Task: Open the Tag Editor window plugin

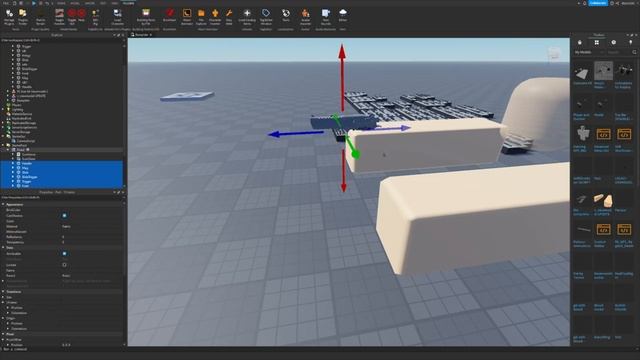Action: coord(266,17)
